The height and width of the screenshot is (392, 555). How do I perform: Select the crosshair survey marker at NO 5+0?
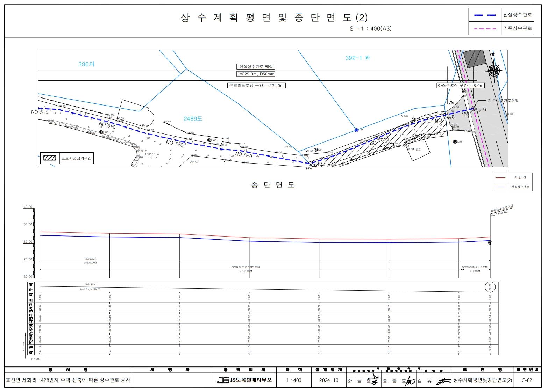click(40, 109)
